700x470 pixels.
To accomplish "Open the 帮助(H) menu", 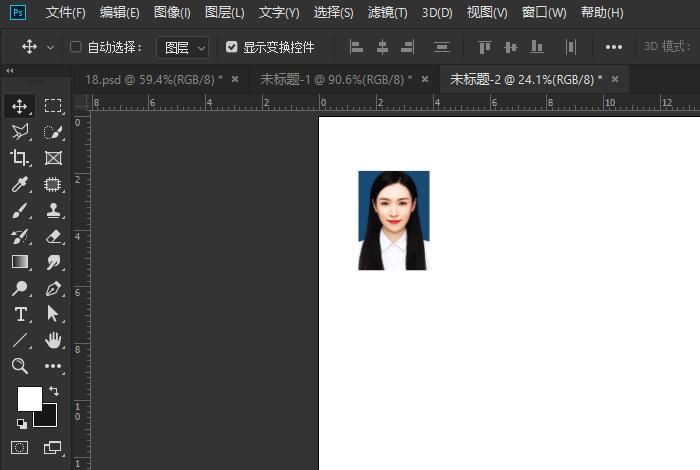I will [602, 12].
